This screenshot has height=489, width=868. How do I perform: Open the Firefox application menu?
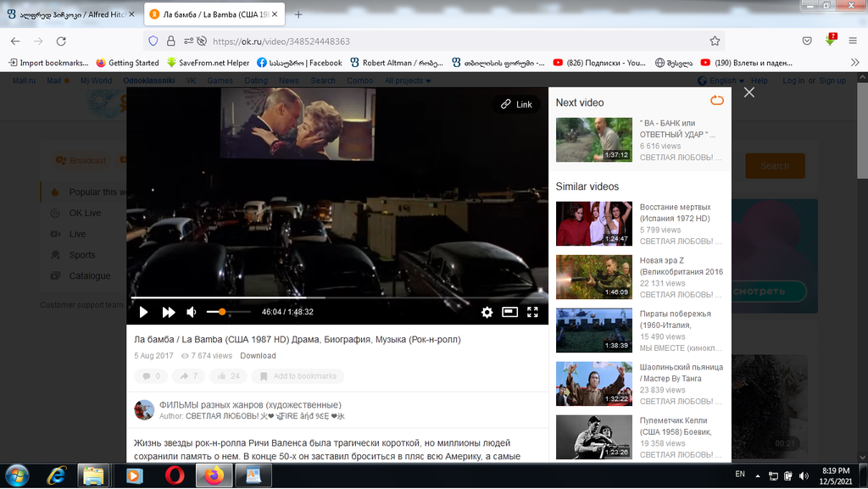tap(853, 41)
